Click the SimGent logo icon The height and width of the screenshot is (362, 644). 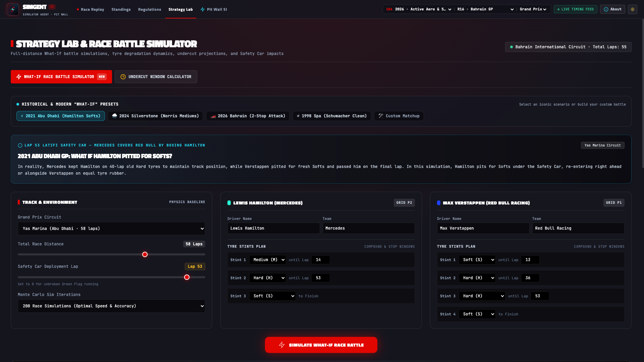pos(13,9)
